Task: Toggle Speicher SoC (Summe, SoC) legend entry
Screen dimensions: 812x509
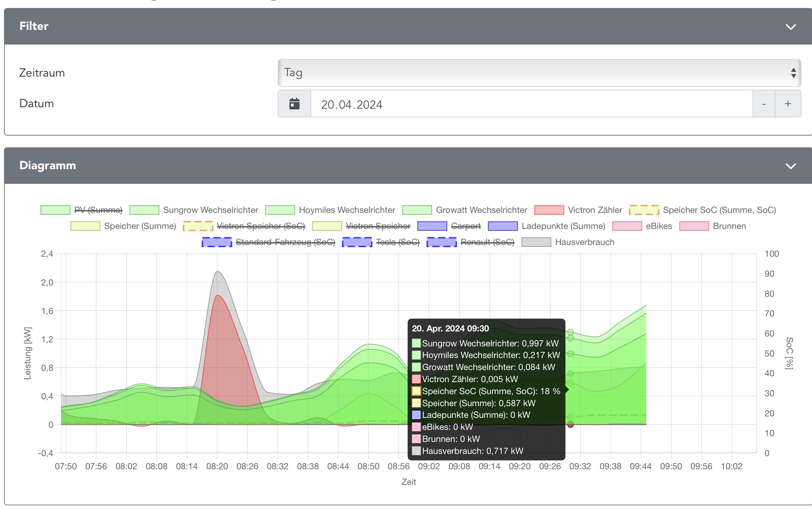Action: click(719, 210)
